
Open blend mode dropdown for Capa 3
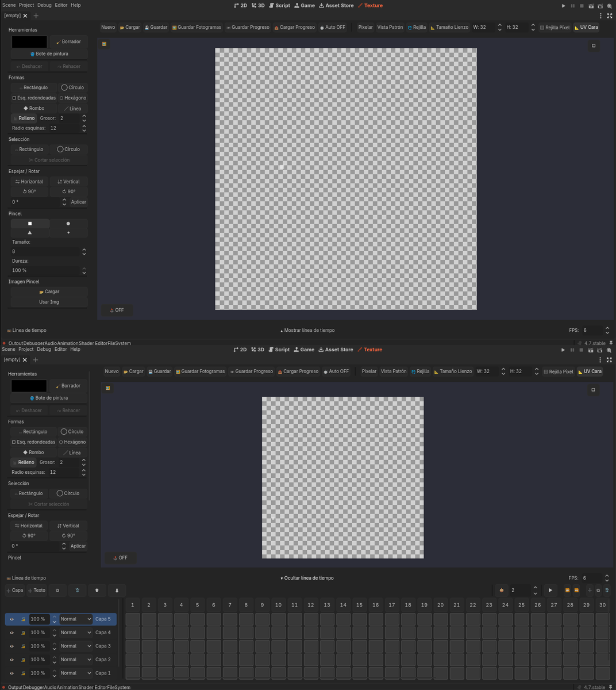76,646
